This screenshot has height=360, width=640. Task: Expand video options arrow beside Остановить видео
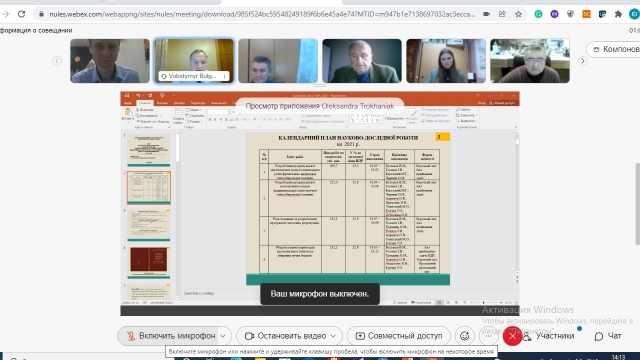click(x=333, y=336)
